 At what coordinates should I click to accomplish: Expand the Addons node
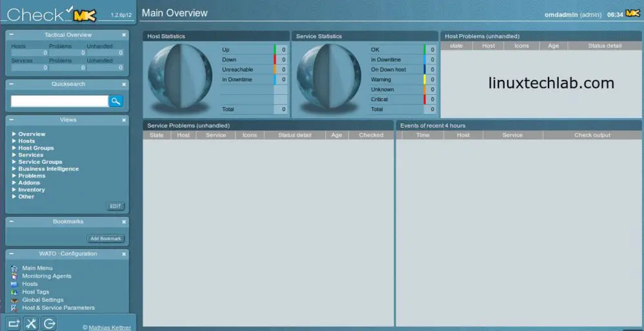[x=14, y=183]
